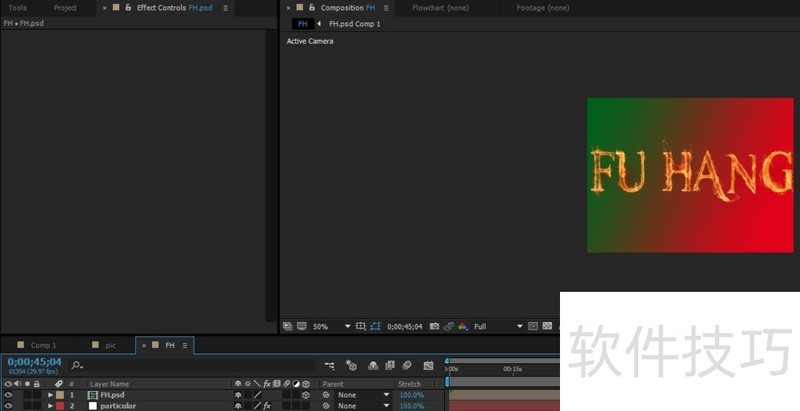Expand the FH.psd layer properties
The image size is (800, 411).
point(50,395)
